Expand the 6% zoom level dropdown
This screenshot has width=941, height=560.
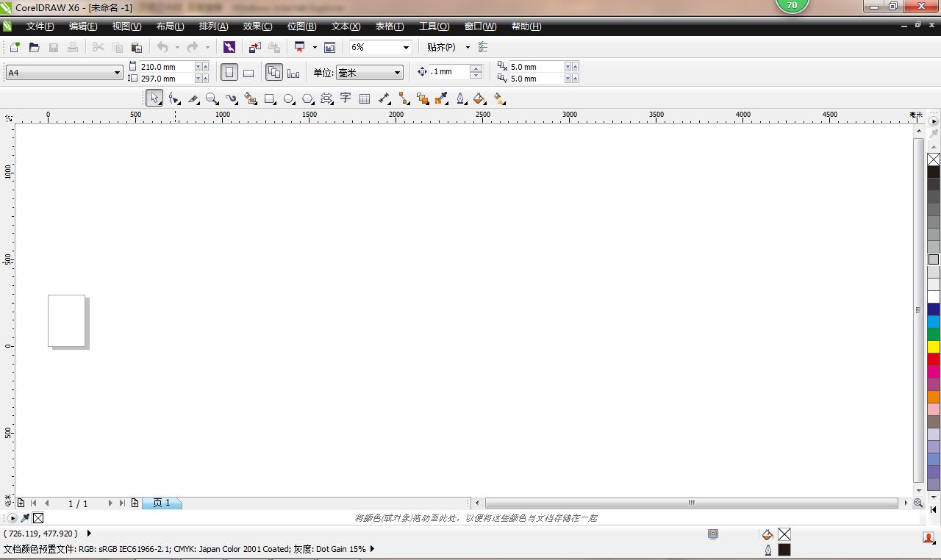(405, 47)
